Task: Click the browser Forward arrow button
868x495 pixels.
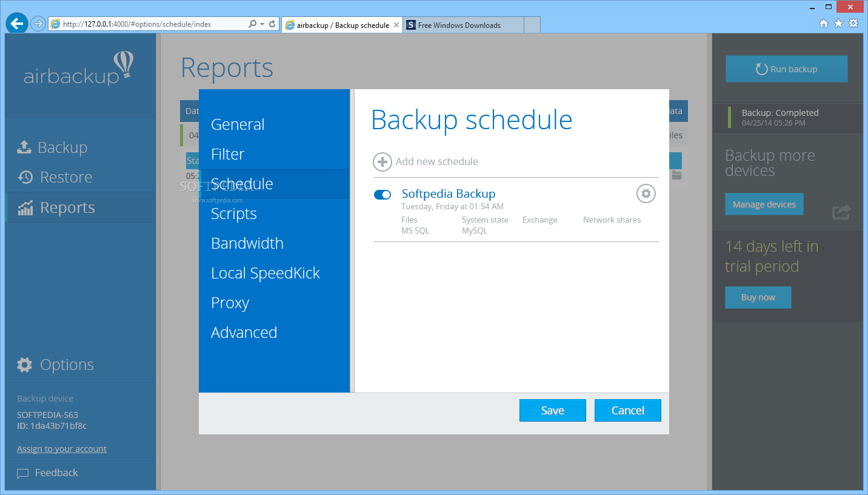Action: (x=38, y=24)
